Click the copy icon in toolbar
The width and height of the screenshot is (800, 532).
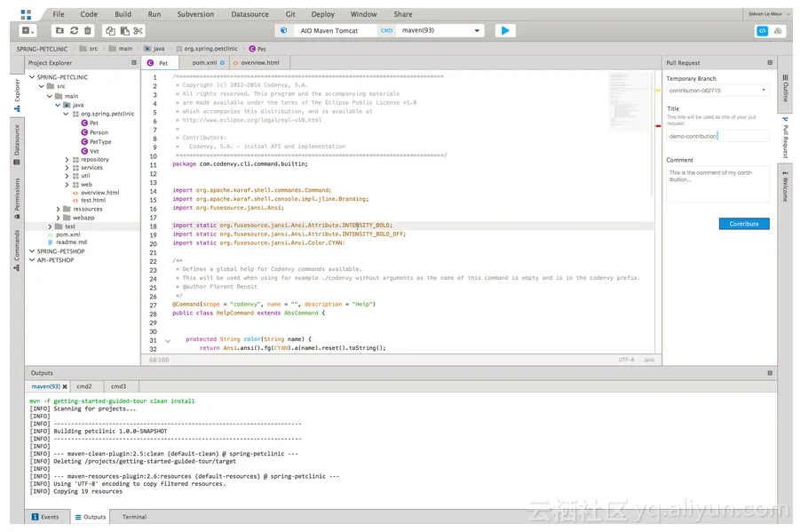click(x=110, y=31)
